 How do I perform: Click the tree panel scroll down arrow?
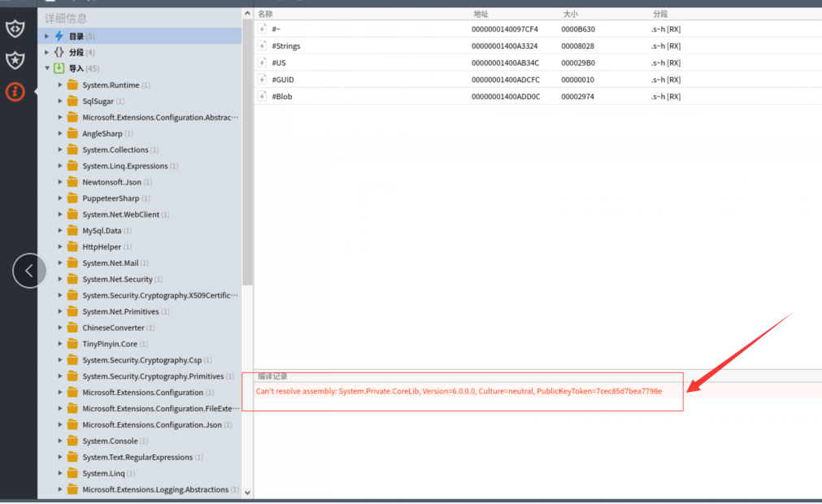[x=248, y=492]
